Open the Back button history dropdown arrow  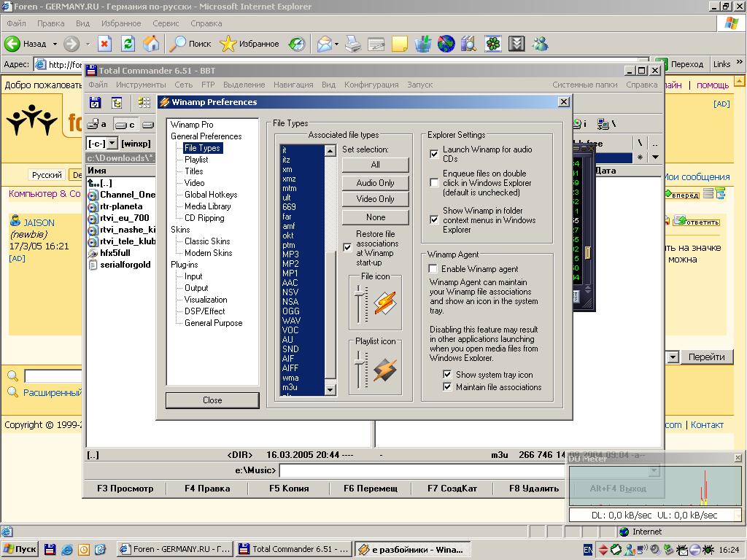(55, 44)
